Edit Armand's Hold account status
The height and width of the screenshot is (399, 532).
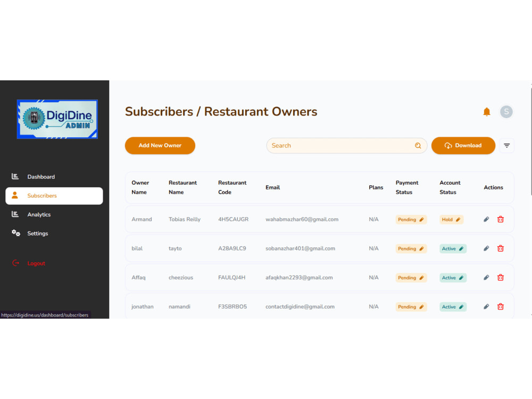(451, 220)
